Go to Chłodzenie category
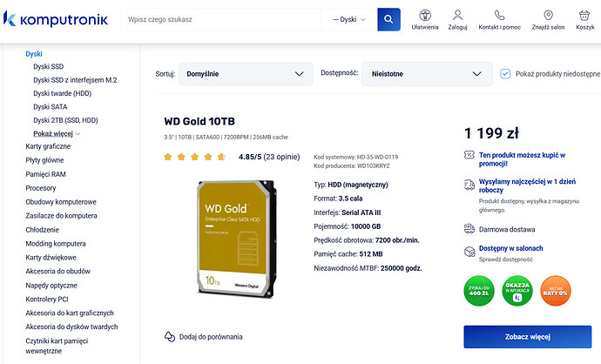The height and width of the screenshot is (364, 601). (42, 230)
